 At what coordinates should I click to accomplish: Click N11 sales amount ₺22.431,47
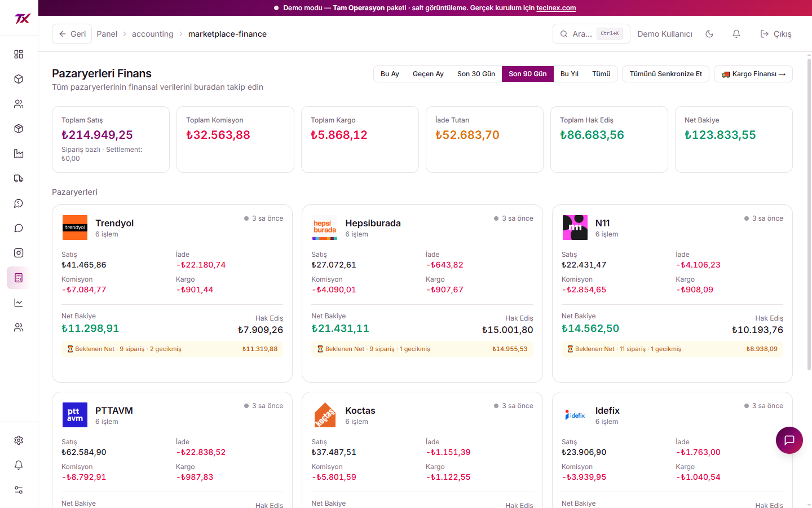click(584, 265)
